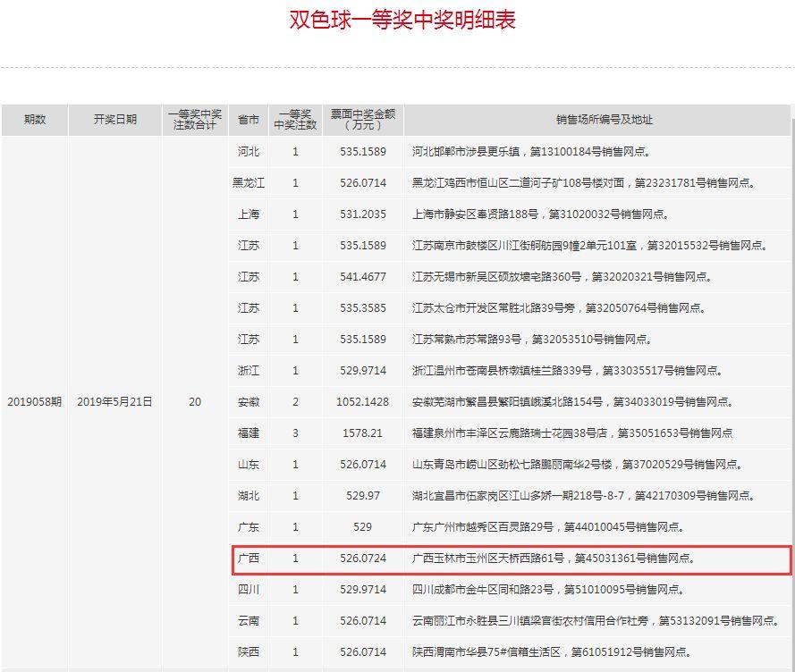
Task: Click the 一等奖中奖注数 column header
Action: [295, 120]
